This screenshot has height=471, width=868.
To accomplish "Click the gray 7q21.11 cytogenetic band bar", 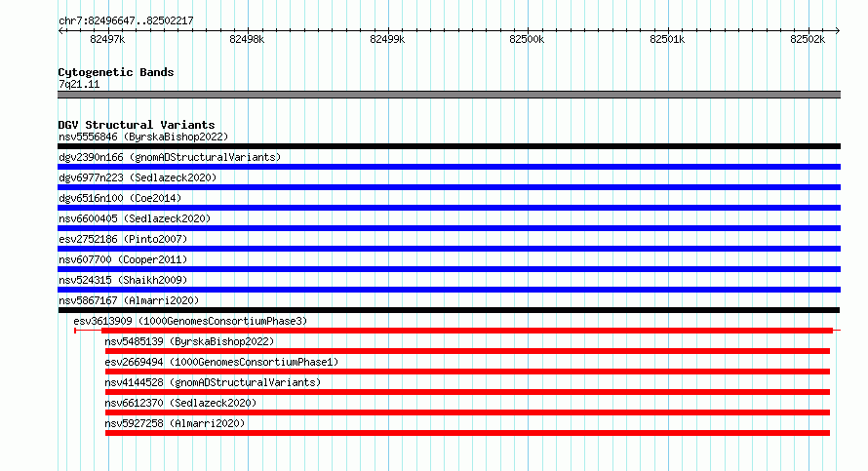I will [449, 95].
